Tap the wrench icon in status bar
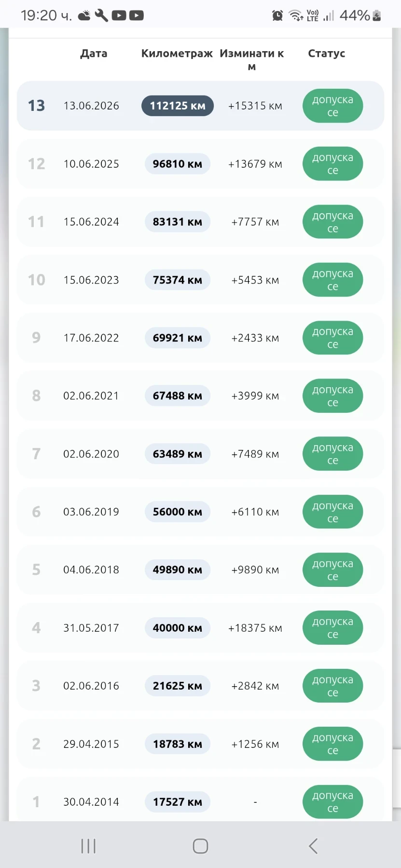Viewport: 401px width, 868px height. pos(101,15)
